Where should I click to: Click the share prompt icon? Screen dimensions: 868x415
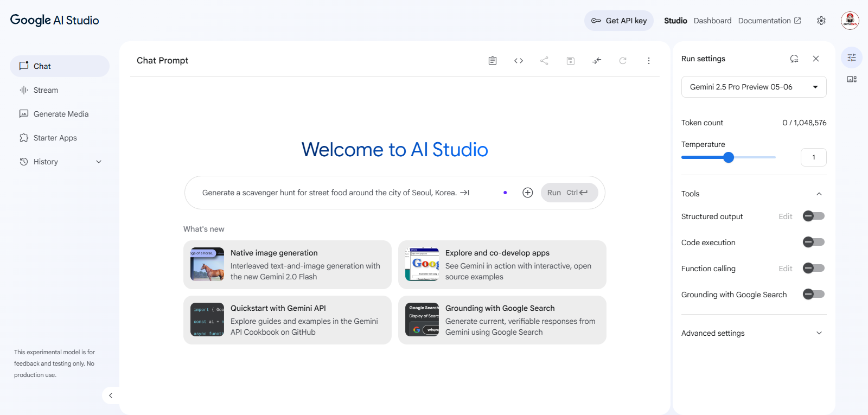tap(544, 61)
